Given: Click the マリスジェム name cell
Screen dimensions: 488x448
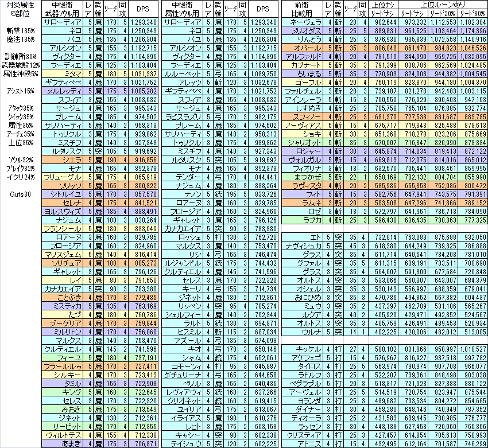Looking at the screenshot, I should 62,255.
